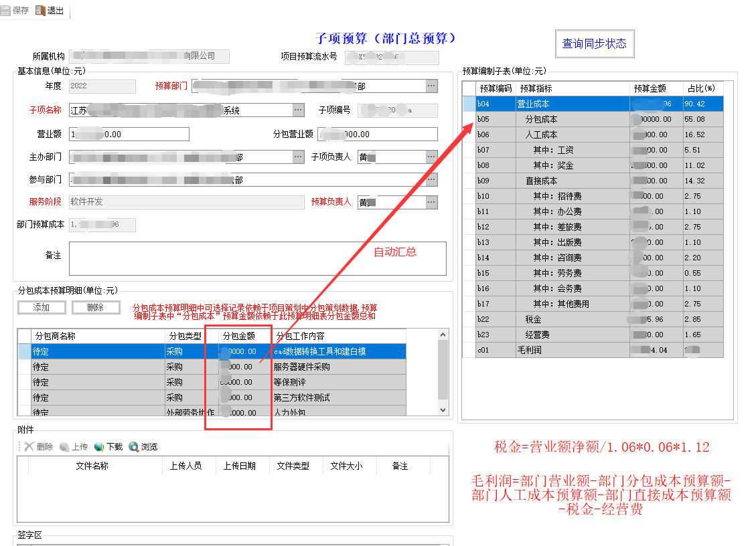Open the 预算部门 ellipsis picker
Image resolution: width=756 pixels, height=546 pixels.
431,86
